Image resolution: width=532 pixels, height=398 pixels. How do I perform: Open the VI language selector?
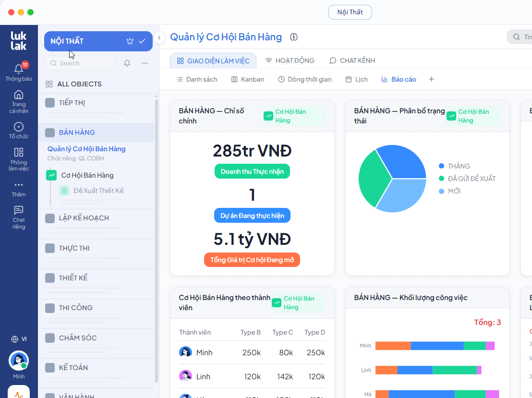(19, 339)
